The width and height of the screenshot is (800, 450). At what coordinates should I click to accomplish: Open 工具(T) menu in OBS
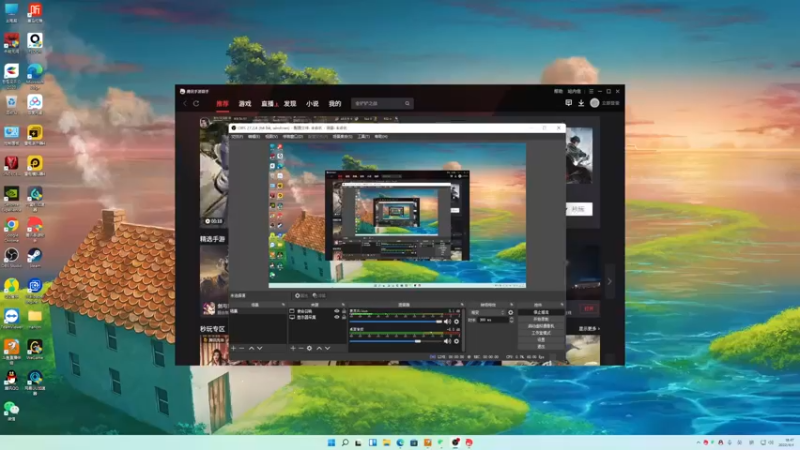[x=363, y=136]
